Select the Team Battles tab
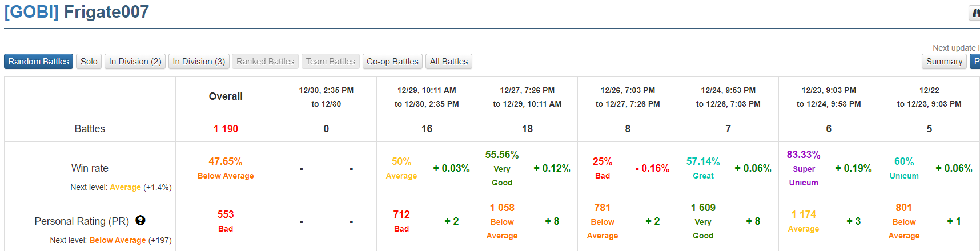The height and width of the screenshot is (251, 980). [330, 62]
